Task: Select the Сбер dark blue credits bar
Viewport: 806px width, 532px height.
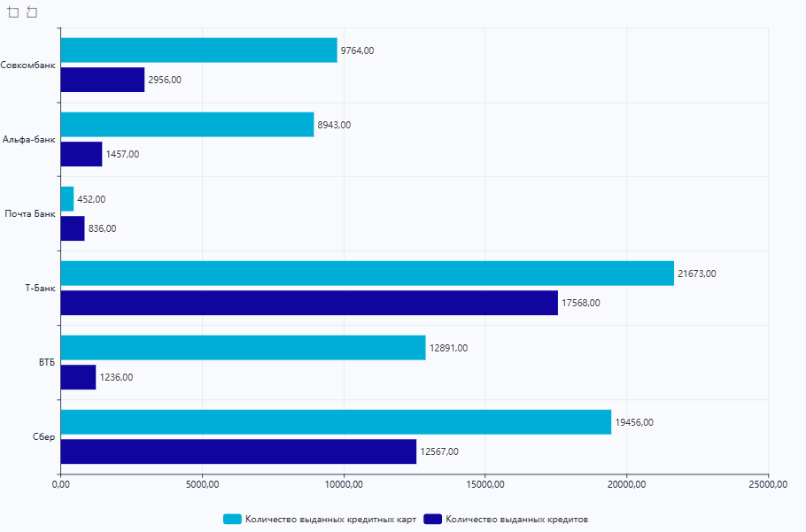Action: click(238, 452)
